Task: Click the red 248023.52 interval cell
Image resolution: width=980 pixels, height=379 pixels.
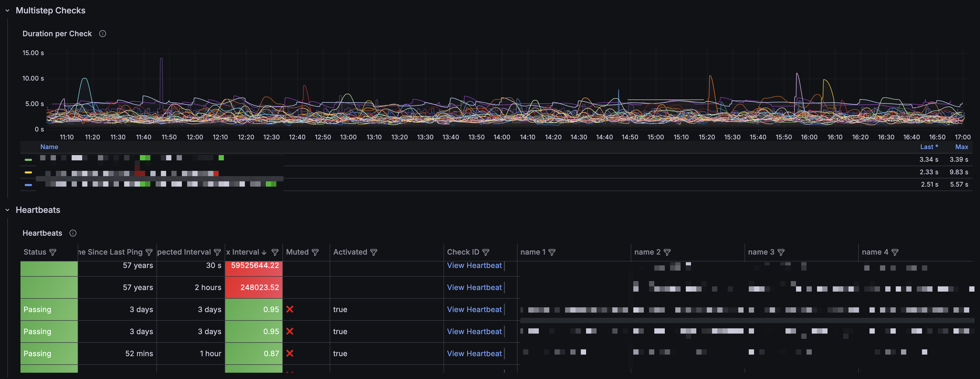Action: click(x=254, y=288)
